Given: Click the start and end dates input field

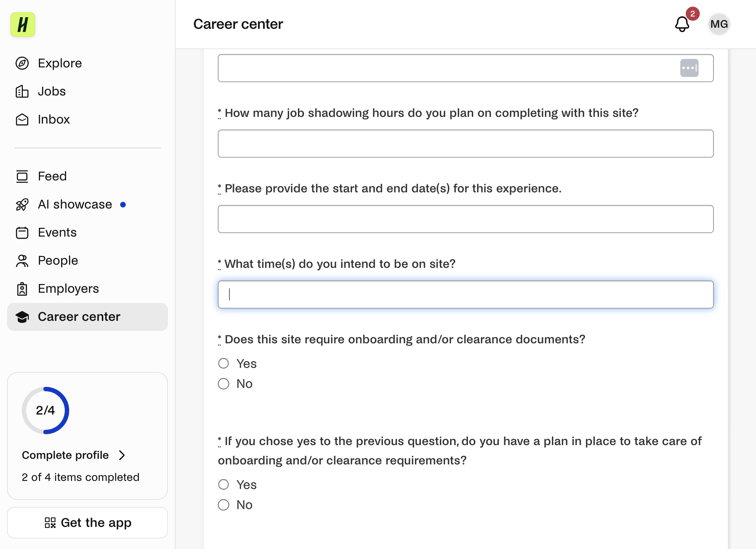Looking at the screenshot, I should (465, 219).
